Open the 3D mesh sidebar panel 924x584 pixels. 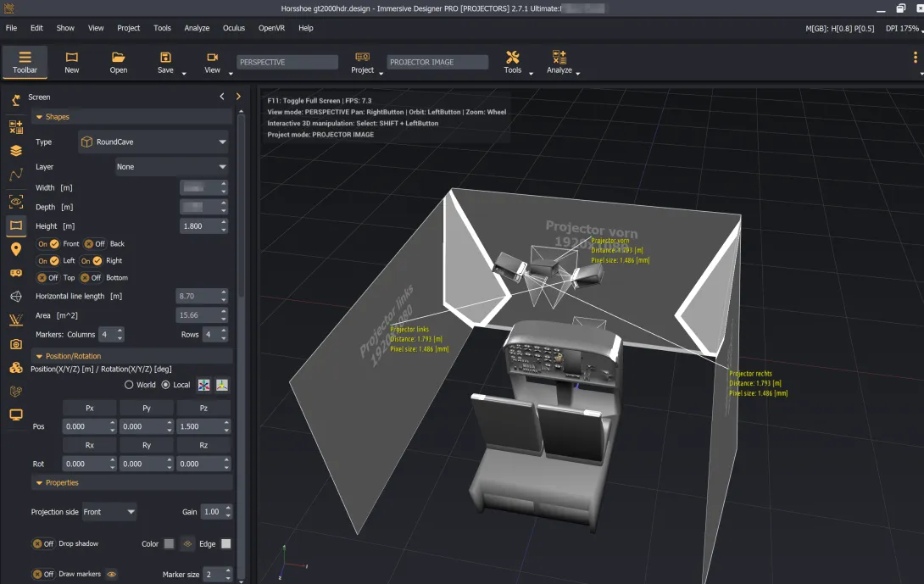[x=16, y=297]
